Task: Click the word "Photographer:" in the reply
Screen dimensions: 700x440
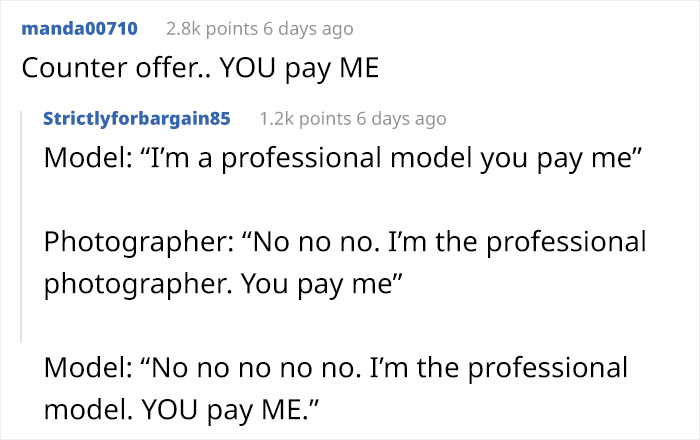Action: coord(133,242)
